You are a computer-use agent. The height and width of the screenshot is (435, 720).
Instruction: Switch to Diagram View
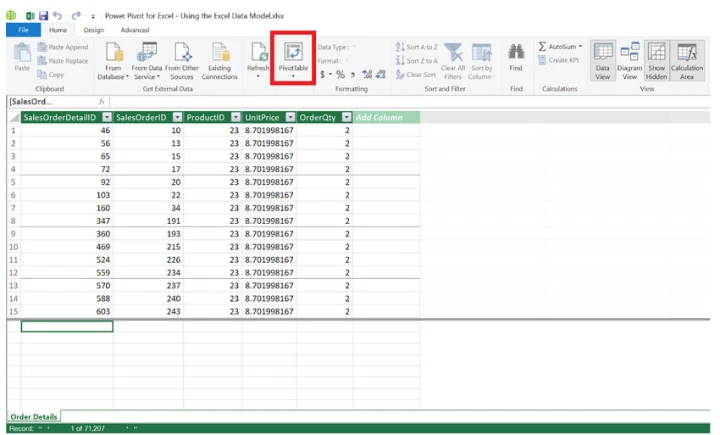(x=630, y=61)
